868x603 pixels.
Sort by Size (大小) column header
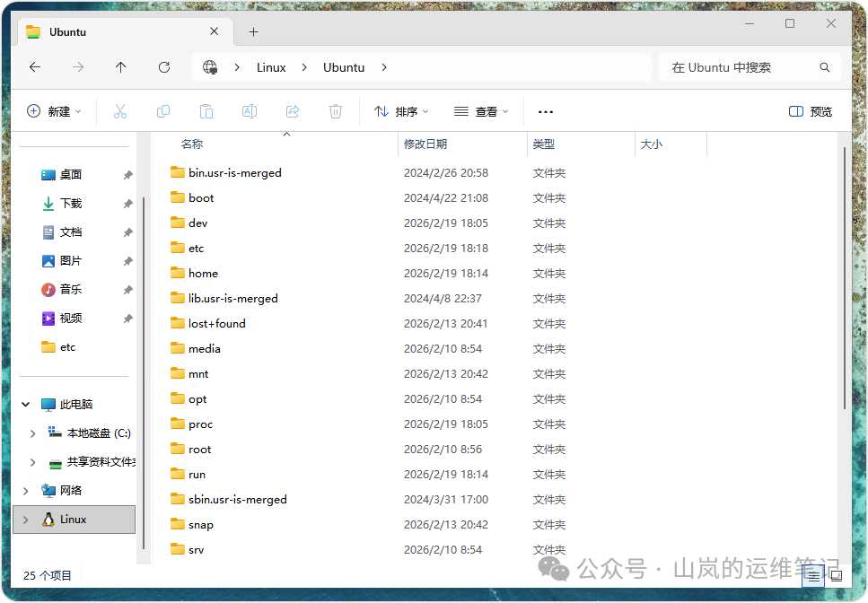click(671, 144)
